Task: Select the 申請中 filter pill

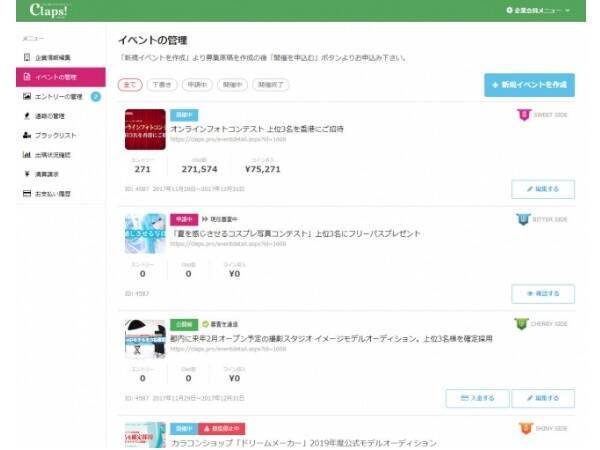Action: [197, 85]
